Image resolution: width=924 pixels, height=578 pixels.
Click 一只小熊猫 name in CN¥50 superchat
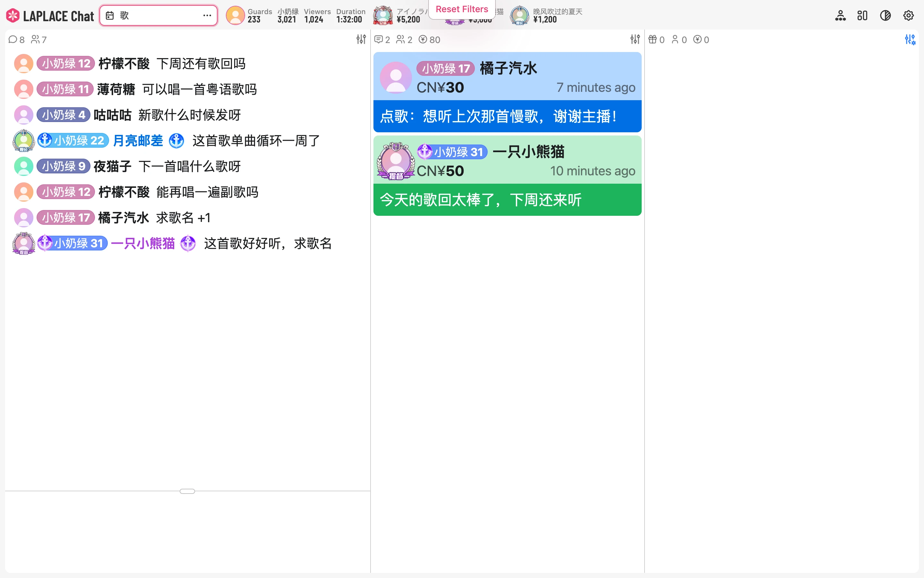[528, 152]
